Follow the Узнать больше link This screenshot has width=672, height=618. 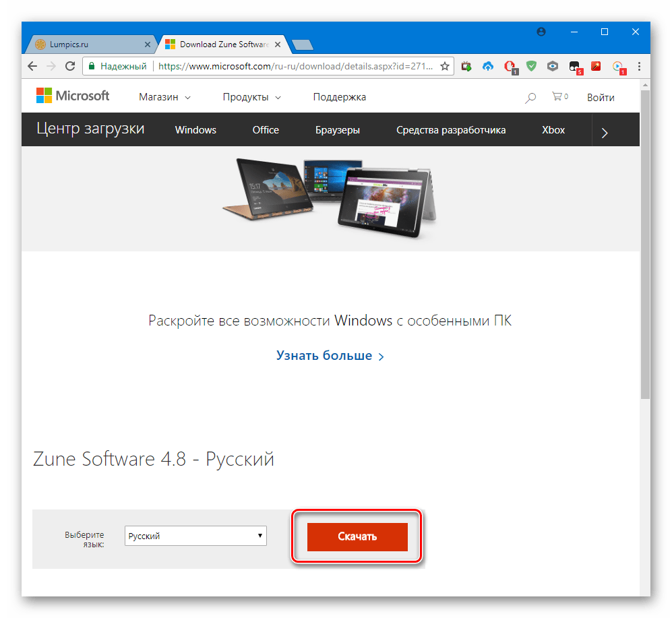coord(330,356)
